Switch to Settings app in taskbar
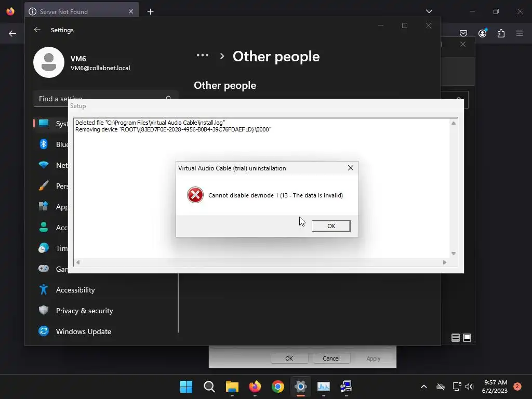Screen dimensions: 532x399 301,387
